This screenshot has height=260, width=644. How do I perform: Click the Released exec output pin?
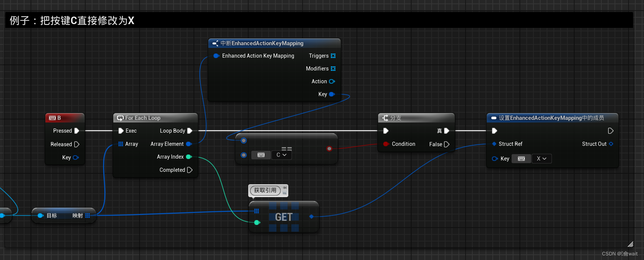tap(77, 144)
